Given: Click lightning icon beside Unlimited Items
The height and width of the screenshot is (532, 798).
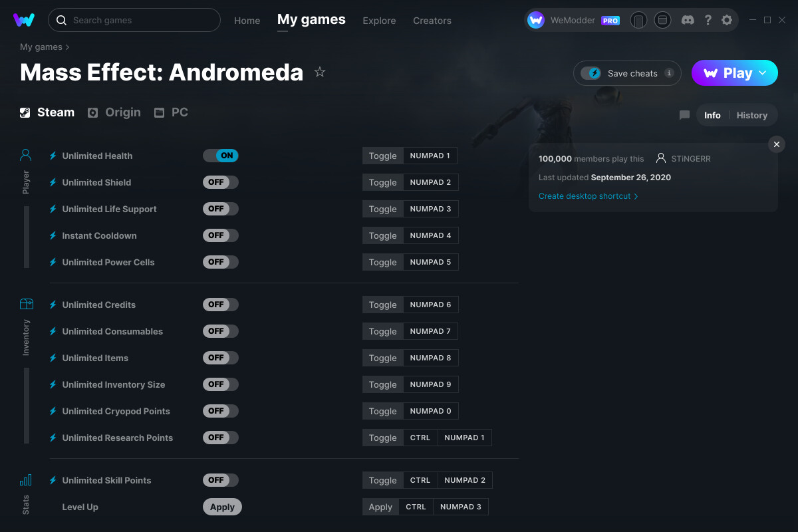Looking at the screenshot, I should point(53,358).
